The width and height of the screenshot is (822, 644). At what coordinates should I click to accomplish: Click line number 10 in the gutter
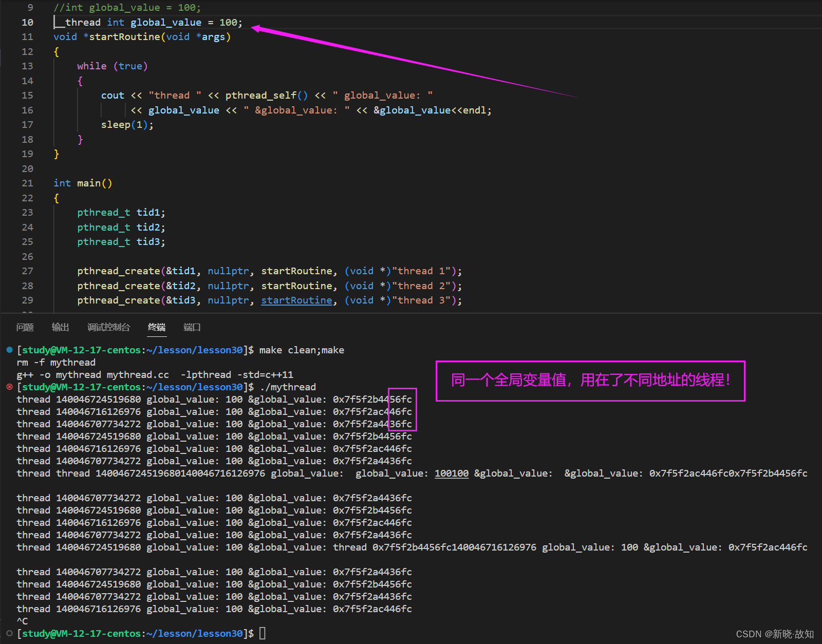[27, 22]
